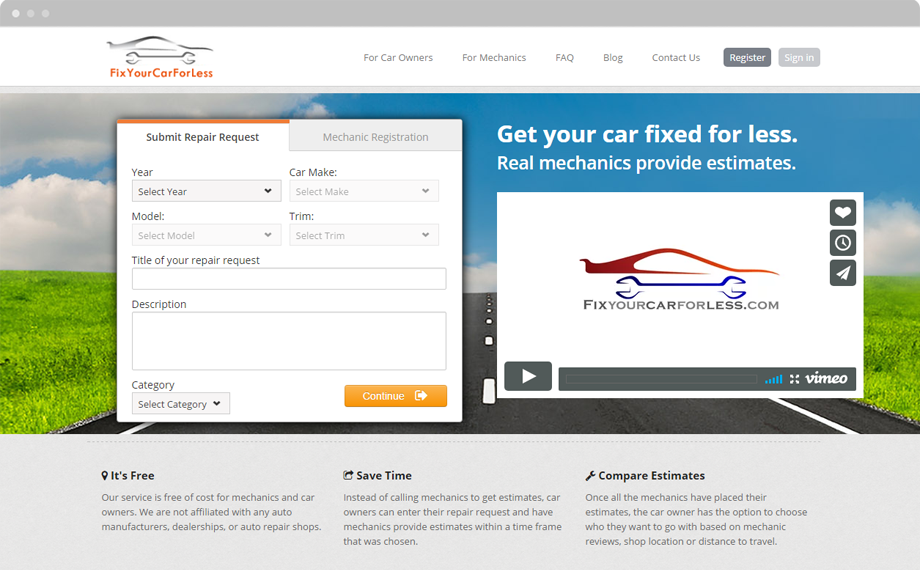Screen dimensions: 920x570
Task: Open the Select Model dropdown
Action: 206,235
